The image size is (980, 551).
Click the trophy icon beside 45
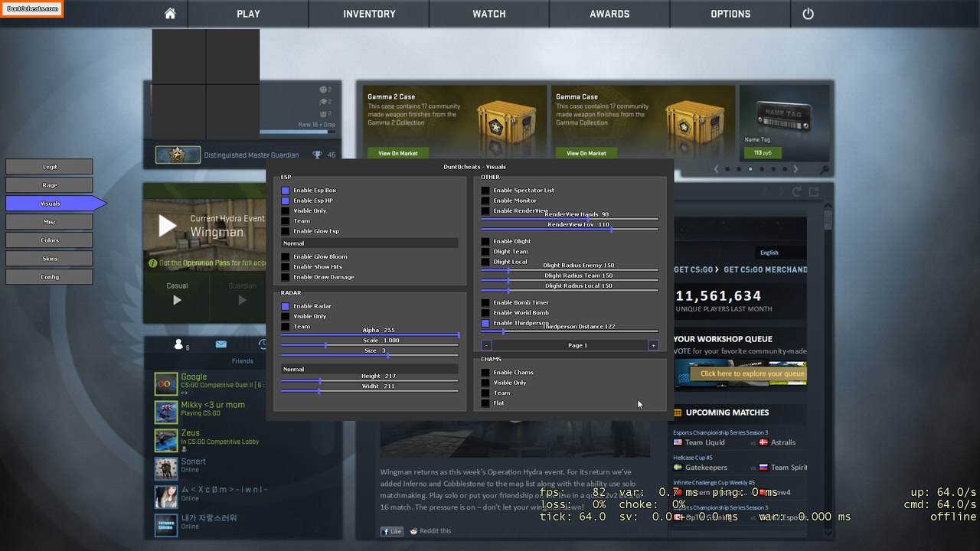(317, 155)
